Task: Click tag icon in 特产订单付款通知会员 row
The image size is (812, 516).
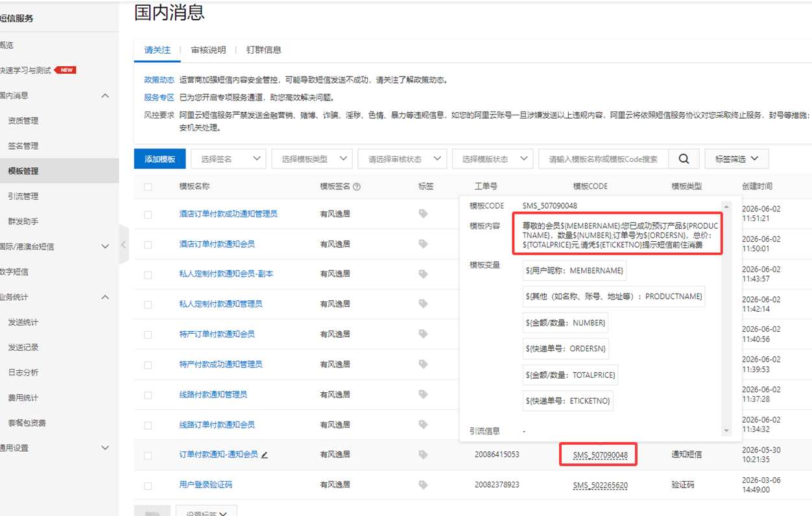Action: pos(424,334)
